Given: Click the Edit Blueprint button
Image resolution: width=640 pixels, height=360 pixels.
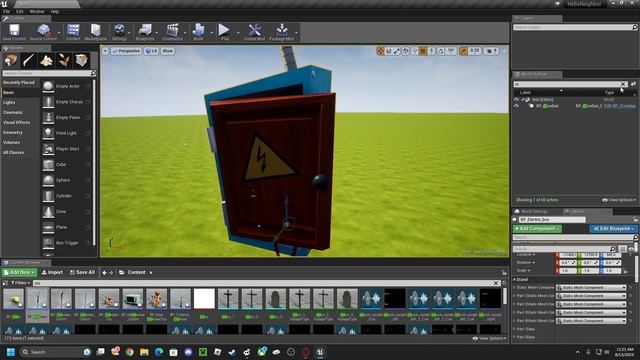Looking at the screenshot, I should tap(613, 229).
